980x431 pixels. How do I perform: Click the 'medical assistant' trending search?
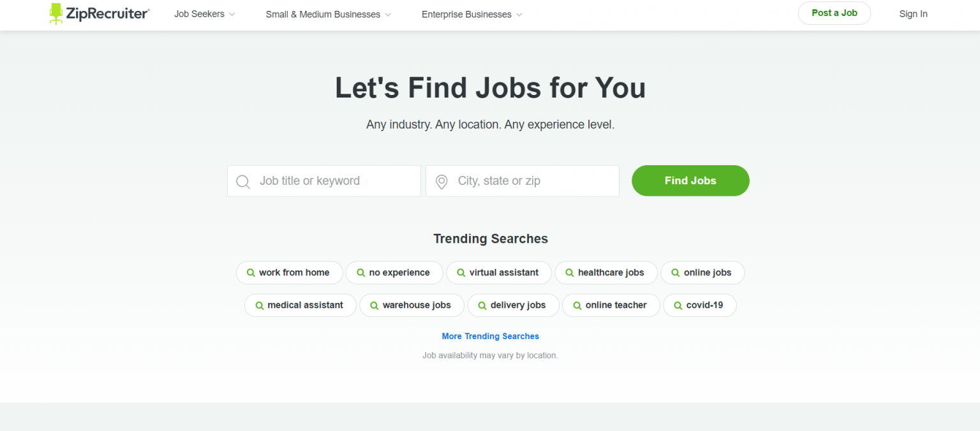click(300, 305)
